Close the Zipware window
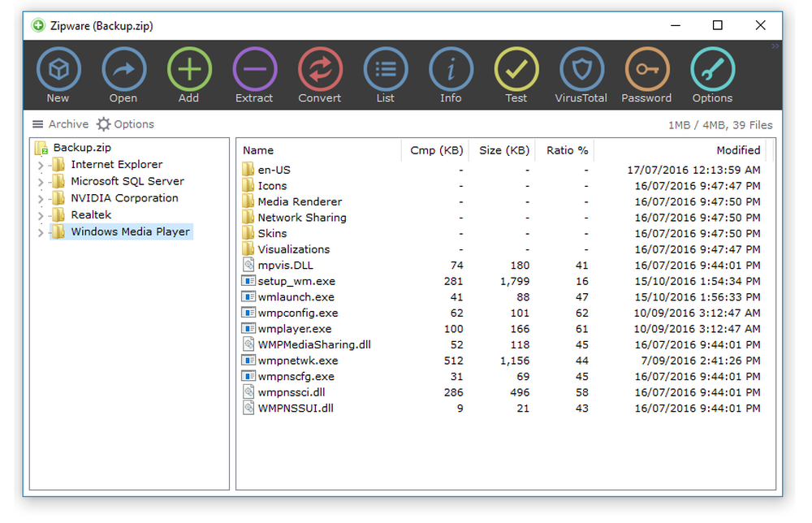 coord(760,25)
